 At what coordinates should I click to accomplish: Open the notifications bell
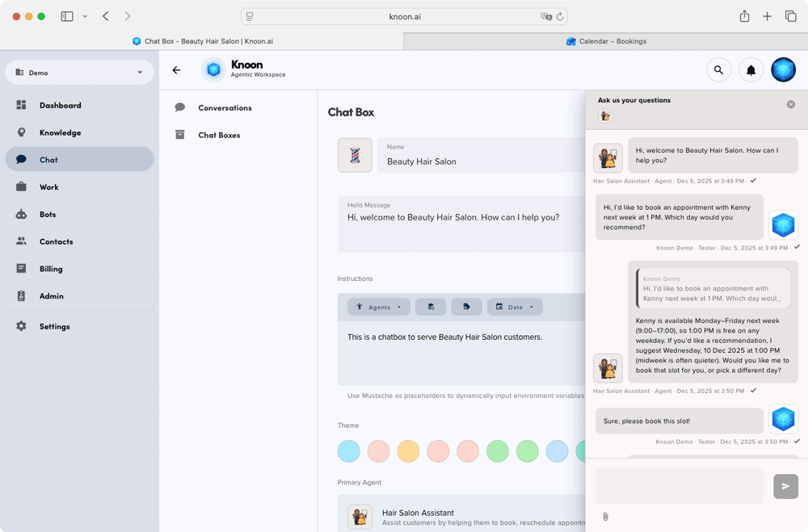751,70
